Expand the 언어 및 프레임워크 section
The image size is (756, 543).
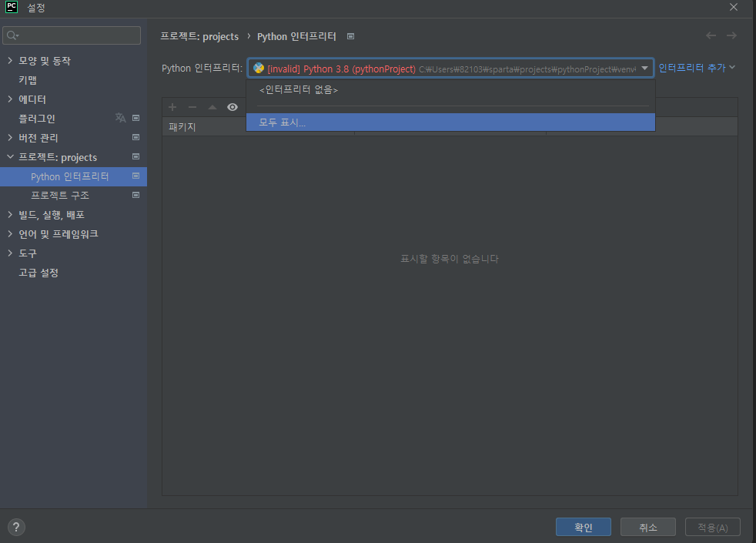pyautogui.click(x=10, y=234)
